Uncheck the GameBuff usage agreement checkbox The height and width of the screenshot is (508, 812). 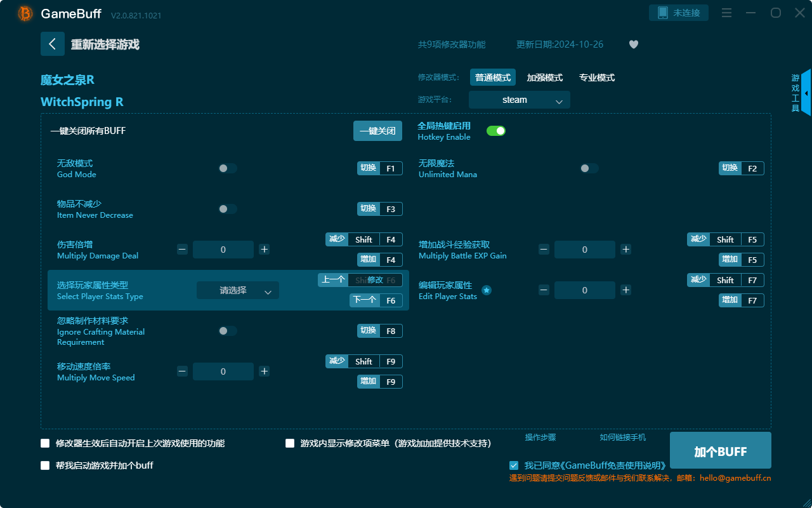click(514, 465)
